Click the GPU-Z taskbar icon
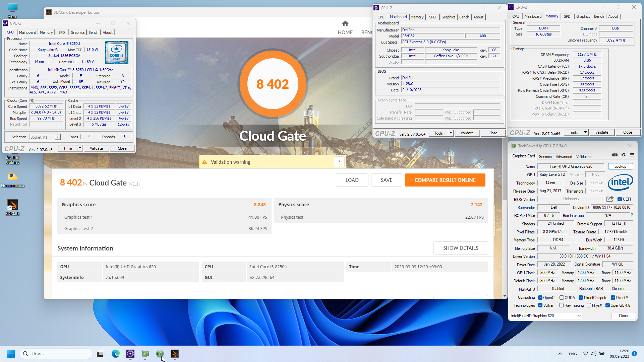 tap(145, 354)
